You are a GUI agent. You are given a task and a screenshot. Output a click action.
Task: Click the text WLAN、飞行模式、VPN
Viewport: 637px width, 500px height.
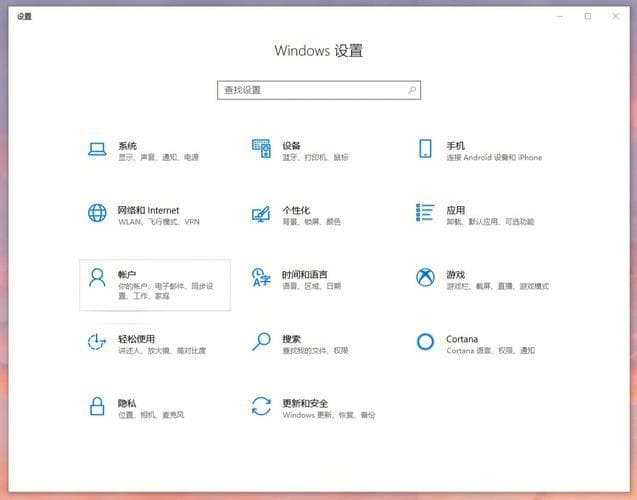pos(159,222)
